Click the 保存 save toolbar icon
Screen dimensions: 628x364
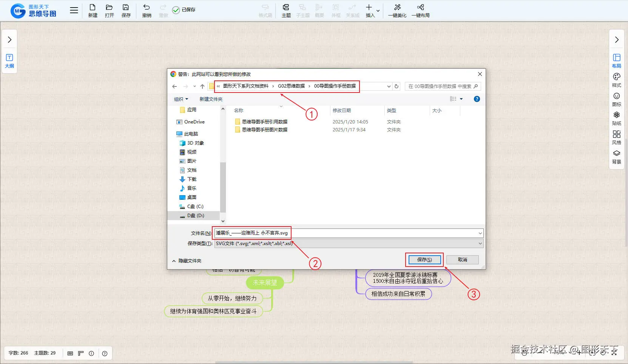click(126, 11)
